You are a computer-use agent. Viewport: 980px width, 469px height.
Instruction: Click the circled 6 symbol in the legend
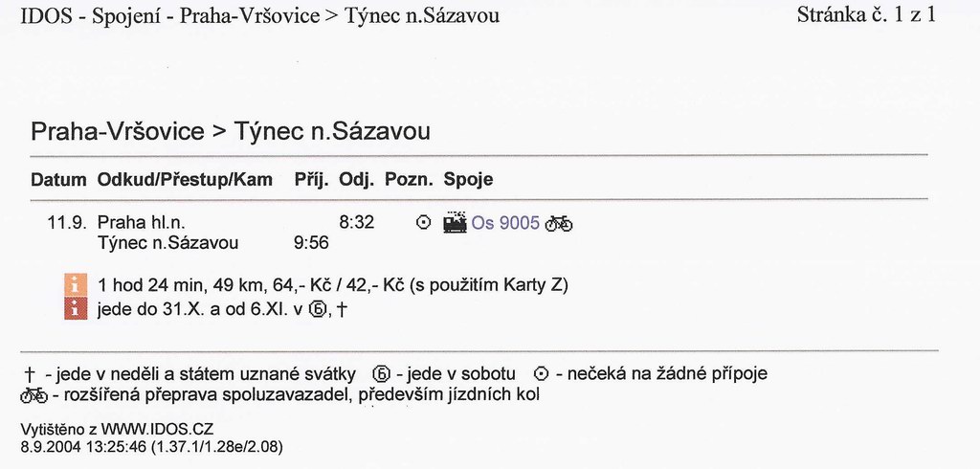(x=381, y=374)
